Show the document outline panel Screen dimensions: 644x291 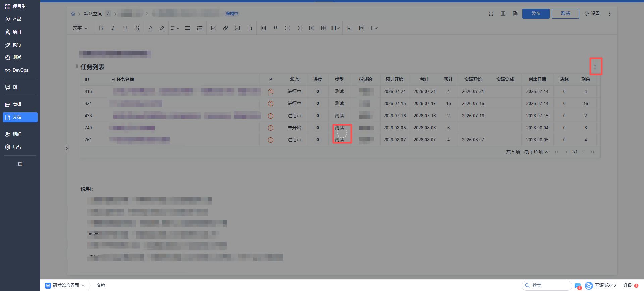coord(503,14)
